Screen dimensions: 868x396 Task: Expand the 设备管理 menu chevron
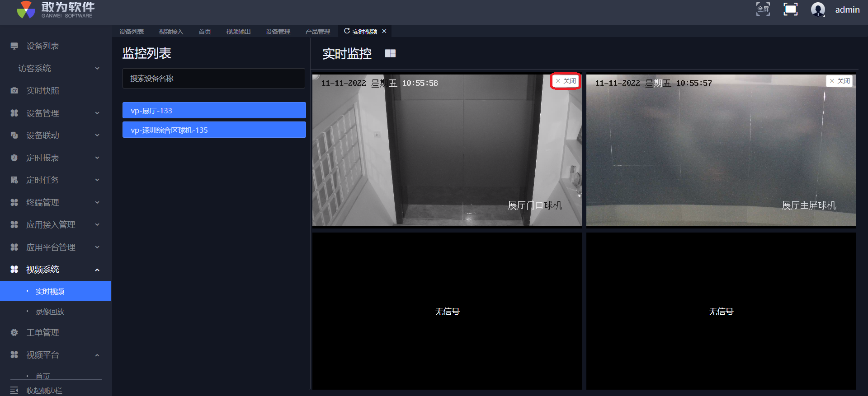tap(97, 113)
